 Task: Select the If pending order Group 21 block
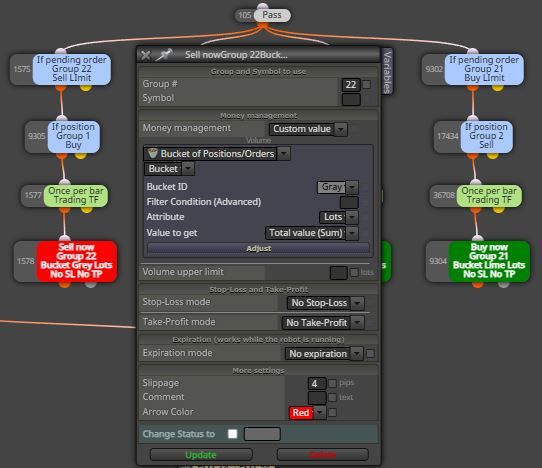coord(484,69)
